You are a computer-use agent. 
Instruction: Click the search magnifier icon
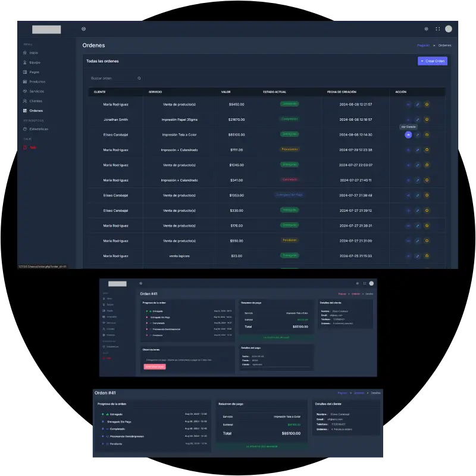tap(139, 78)
